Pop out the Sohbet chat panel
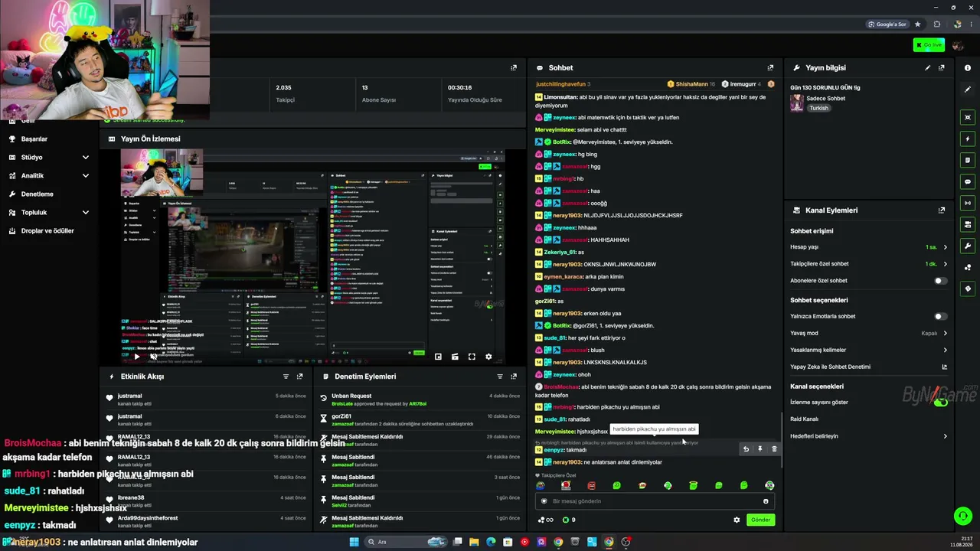Viewport: 980px width, 551px height. coord(770,67)
